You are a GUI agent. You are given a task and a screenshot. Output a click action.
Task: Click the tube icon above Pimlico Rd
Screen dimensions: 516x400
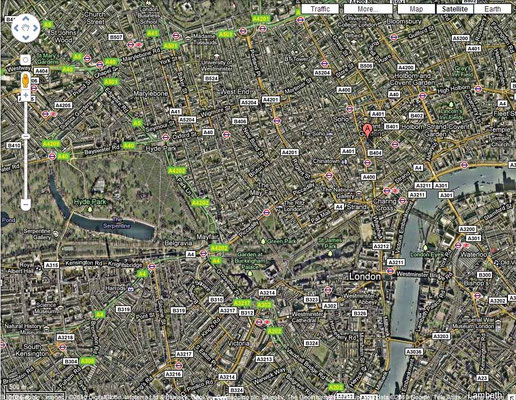(x=178, y=365)
